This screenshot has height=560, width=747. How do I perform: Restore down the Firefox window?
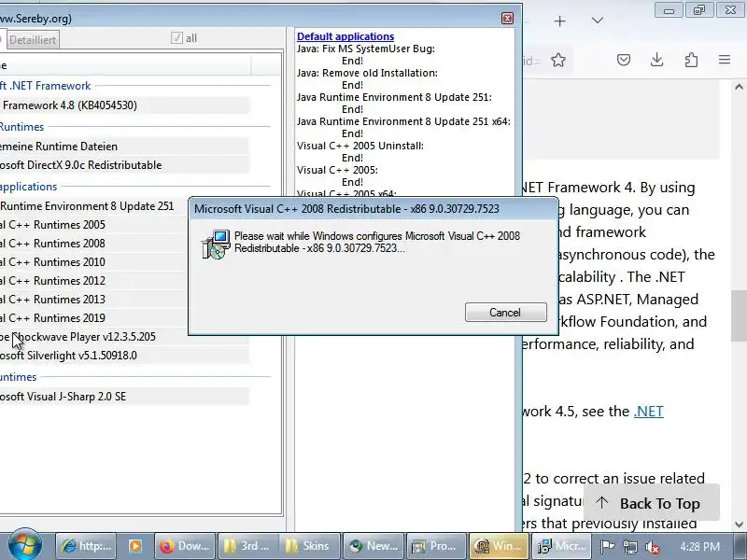699,10
